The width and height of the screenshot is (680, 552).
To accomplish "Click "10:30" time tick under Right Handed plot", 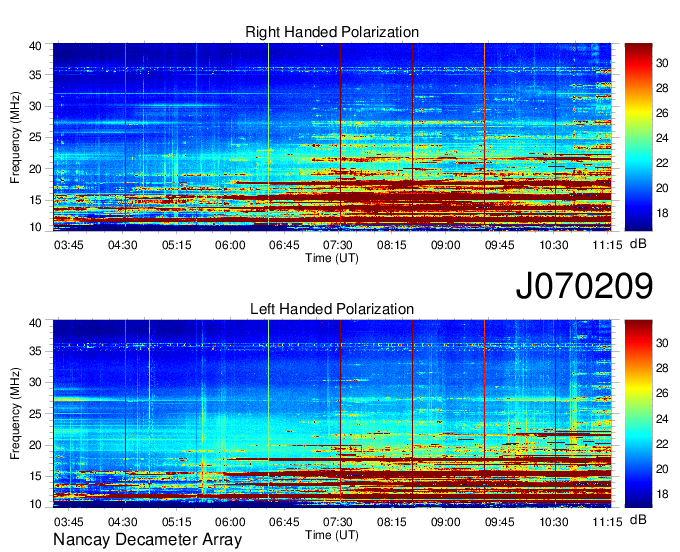I will 554,245.
